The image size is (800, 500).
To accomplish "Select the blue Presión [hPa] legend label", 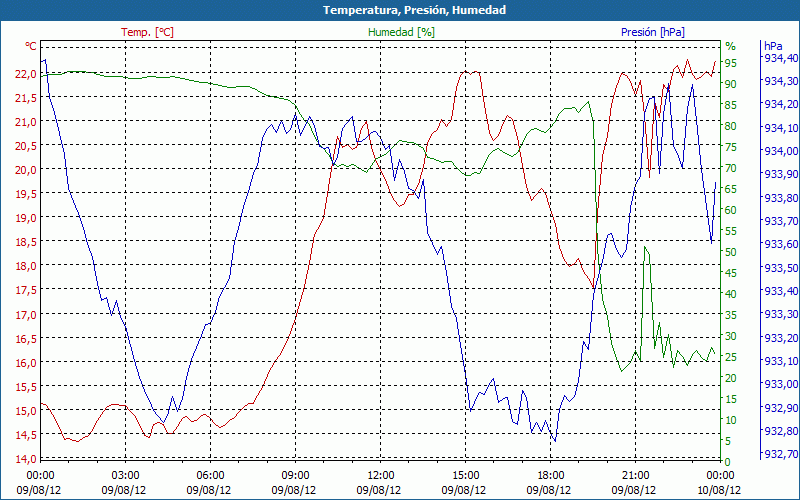I will point(653,32).
